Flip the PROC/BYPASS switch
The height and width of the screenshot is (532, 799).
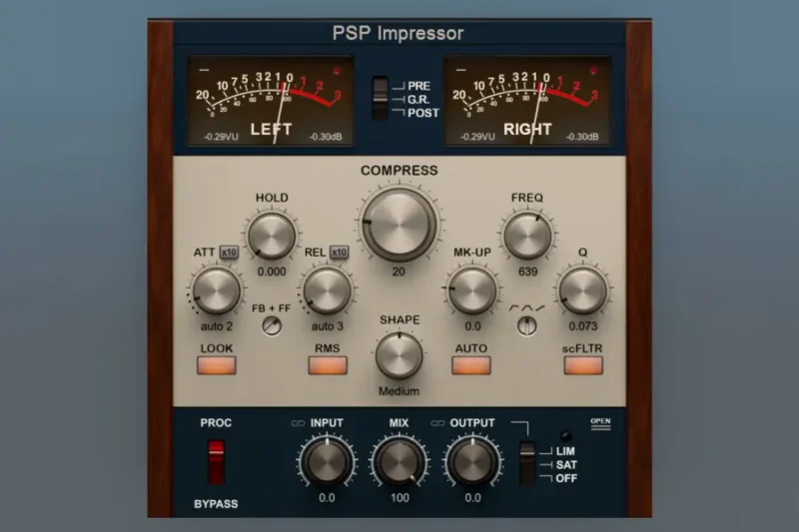point(216,462)
